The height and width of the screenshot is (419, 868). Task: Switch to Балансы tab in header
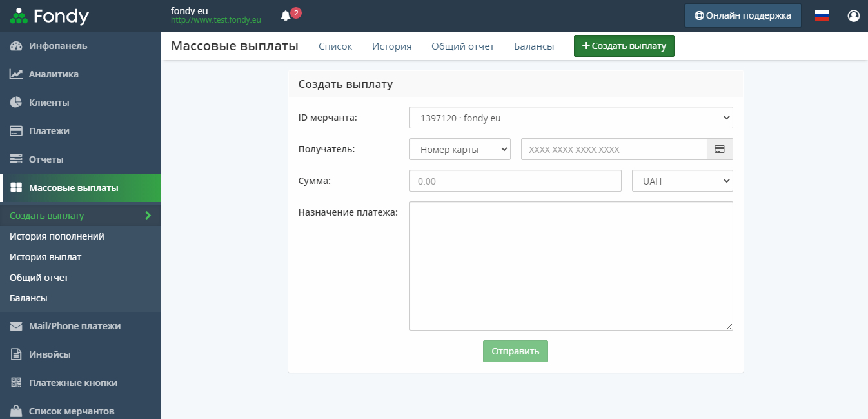pyautogui.click(x=534, y=46)
